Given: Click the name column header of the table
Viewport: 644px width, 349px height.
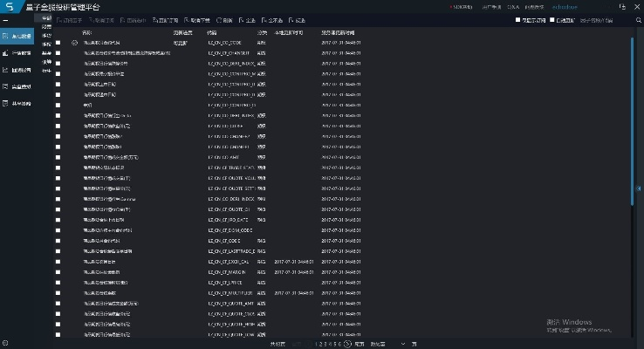Looking at the screenshot, I should (x=87, y=33).
